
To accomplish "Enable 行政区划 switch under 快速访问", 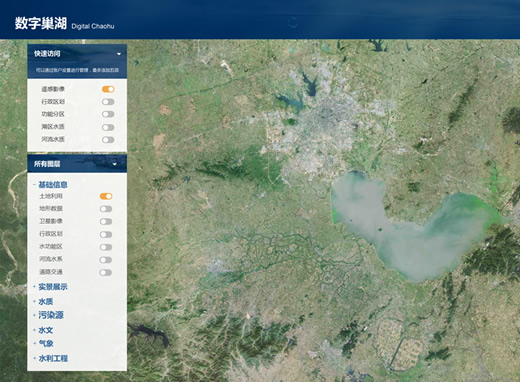I will click(x=108, y=102).
